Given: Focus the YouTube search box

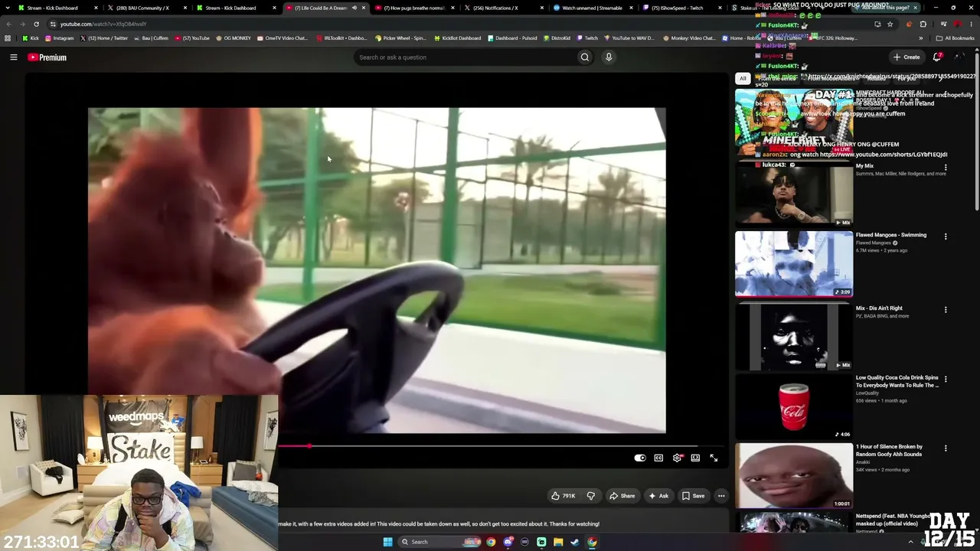Looking at the screenshot, I should [465, 57].
